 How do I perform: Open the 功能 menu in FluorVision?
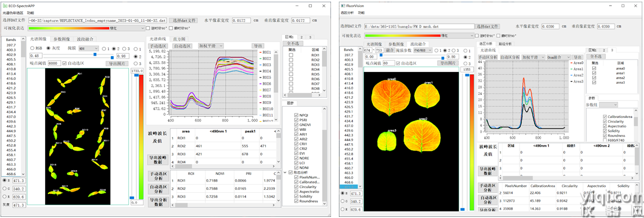pyautogui.click(x=361, y=13)
